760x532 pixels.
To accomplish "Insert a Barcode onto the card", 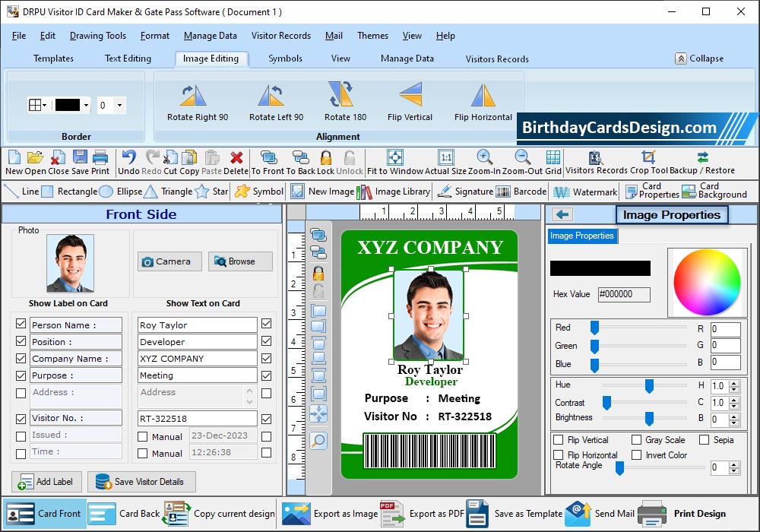I will pyautogui.click(x=521, y=192).
